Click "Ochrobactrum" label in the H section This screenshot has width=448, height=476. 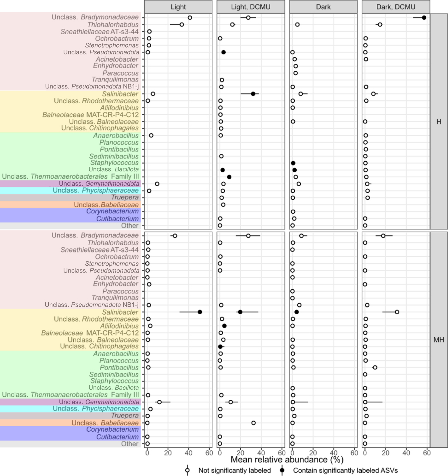click(117, 38)
